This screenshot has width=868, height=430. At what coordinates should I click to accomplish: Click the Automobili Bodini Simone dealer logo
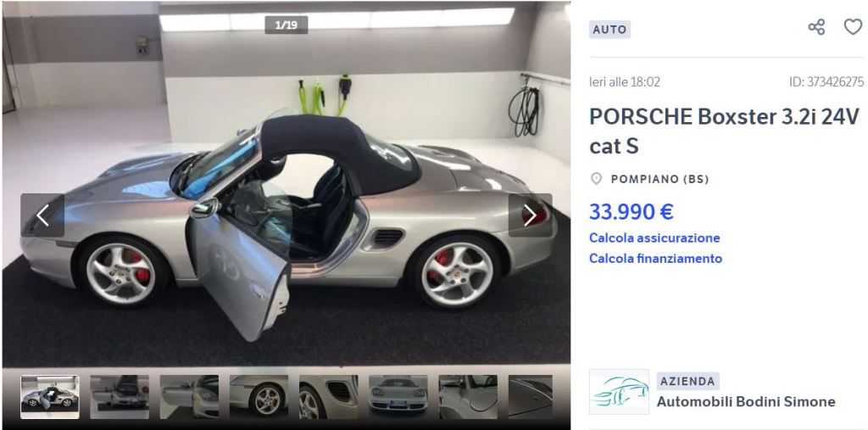click(619, 392)
